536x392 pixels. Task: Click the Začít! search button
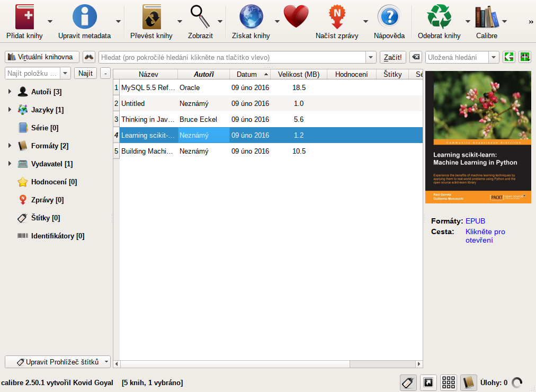[393, 57]
